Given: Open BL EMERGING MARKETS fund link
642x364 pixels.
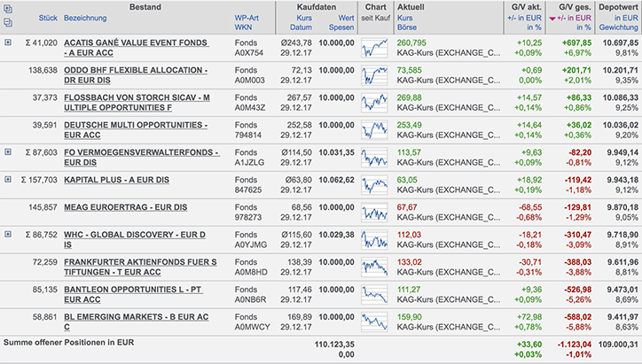Looking at the screenshot, I should click(x=137, y=321).
